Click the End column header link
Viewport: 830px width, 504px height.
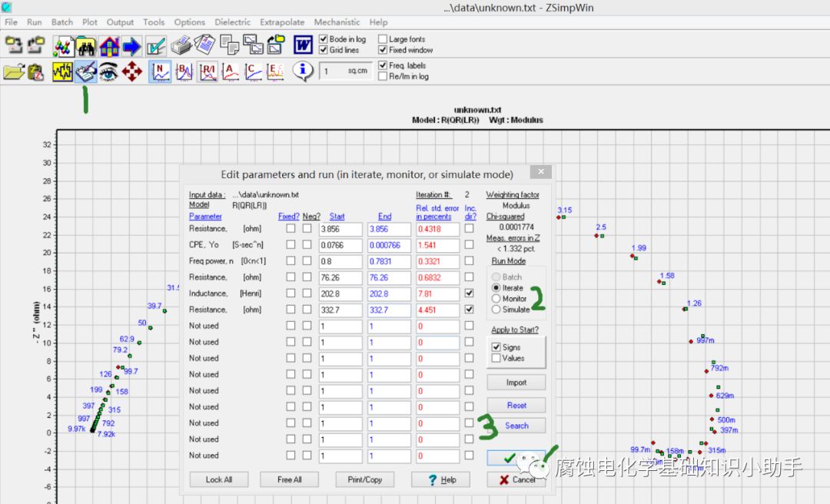coord(385,217)
